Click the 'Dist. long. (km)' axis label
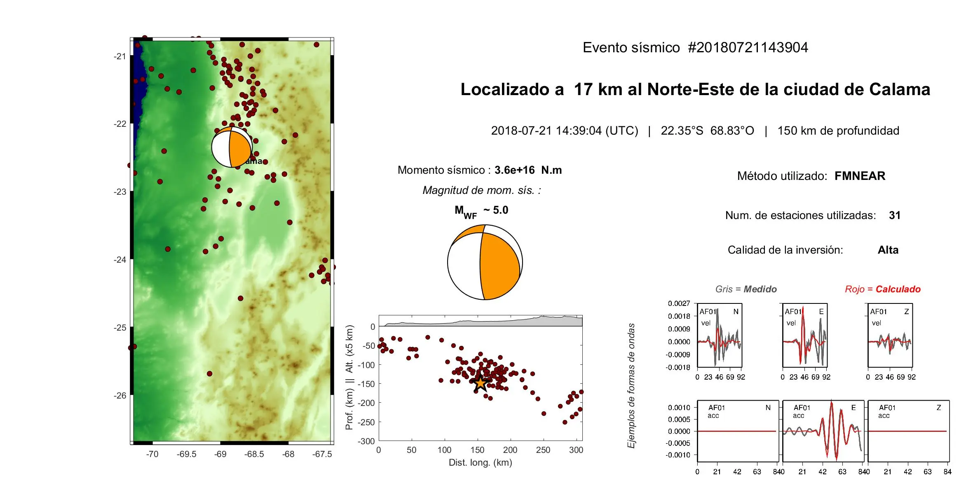The width and height of the screenshot is (980, 499). [x=481, y=463]
